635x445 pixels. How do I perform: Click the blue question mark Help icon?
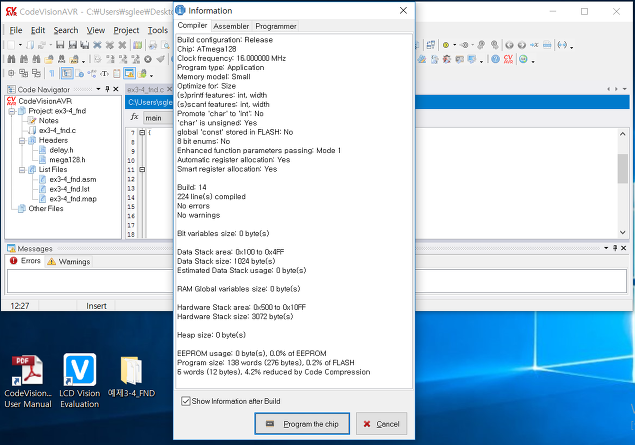(495, 60)
